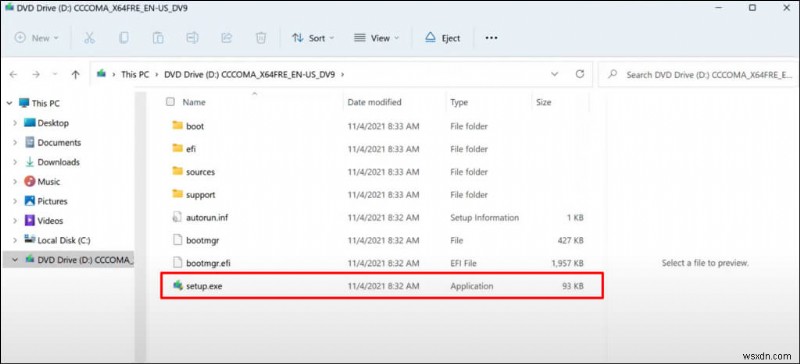Image resolution: width=800 pixels, height=364 pixels.
Task: Sort by Date modified column header
Action: click(x=374, y=102)
